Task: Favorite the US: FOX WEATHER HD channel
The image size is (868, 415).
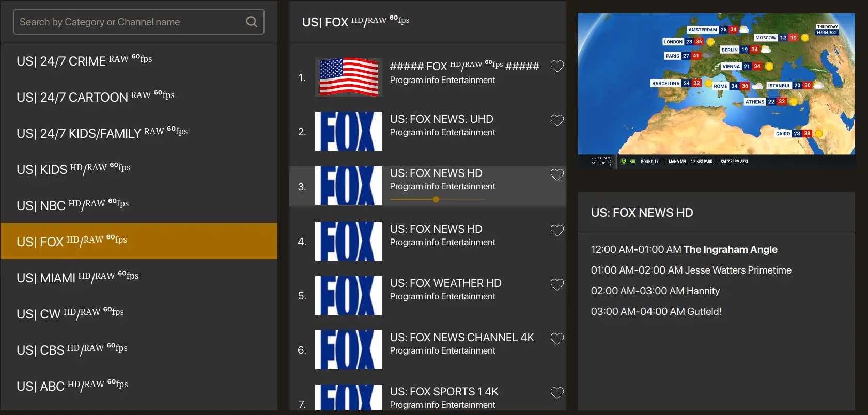Action: pyautogui.click(x=557, y=284)
